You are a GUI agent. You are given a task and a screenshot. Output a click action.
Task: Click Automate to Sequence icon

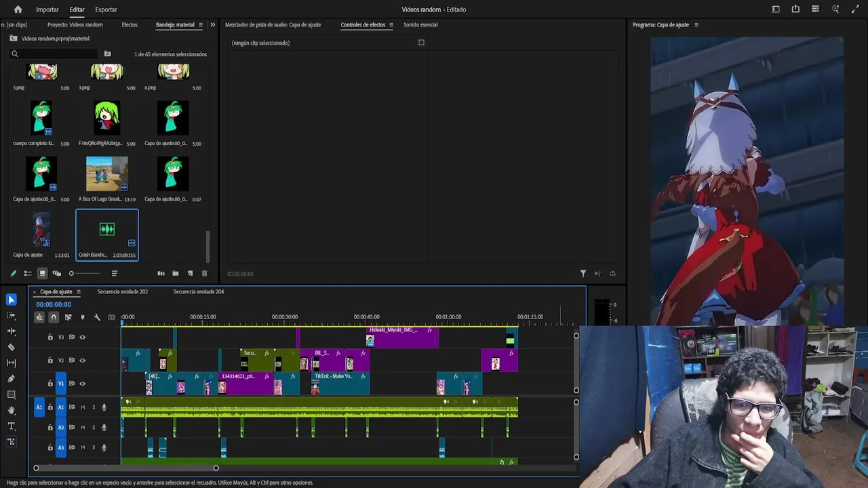pyautogui.click(x=161, y=273)
